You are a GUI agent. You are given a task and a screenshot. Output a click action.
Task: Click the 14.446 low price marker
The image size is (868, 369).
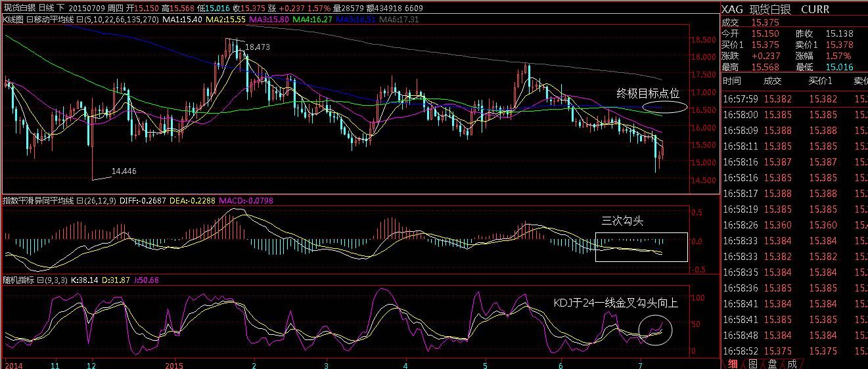coord(124,171)
